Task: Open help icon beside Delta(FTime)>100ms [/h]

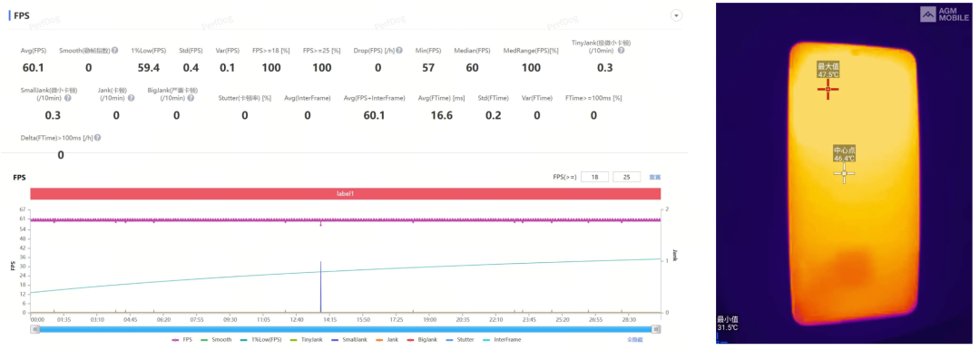Action: (97, 138)
